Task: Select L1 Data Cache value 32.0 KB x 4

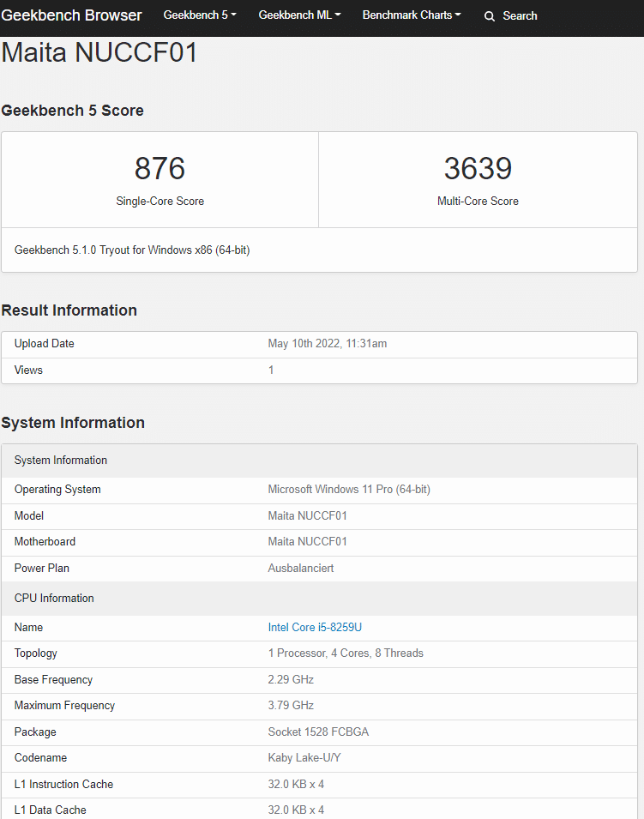Action: 296,810
